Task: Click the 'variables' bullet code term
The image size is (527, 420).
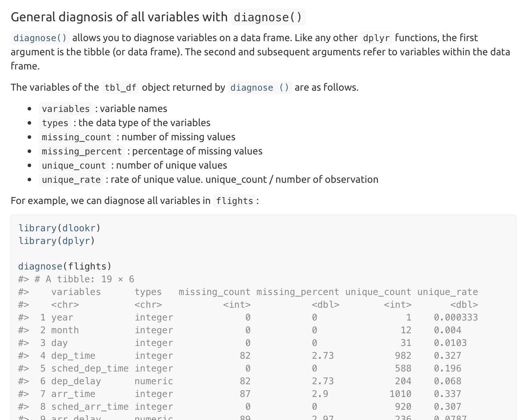Action: (x=66, y=109)
